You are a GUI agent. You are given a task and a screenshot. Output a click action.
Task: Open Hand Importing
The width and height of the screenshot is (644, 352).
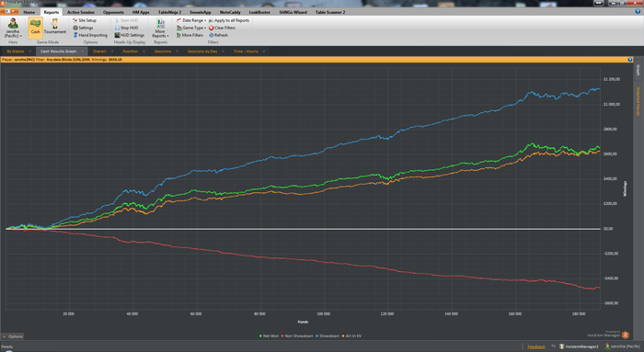coord(90,35)
